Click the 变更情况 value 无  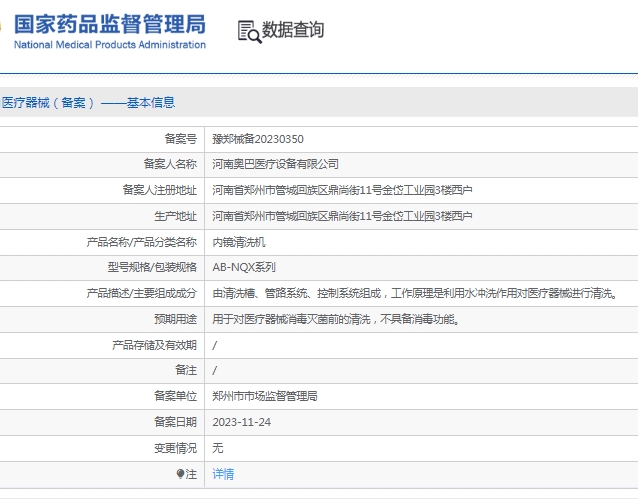pyautogui.click(x=218, y=448)
